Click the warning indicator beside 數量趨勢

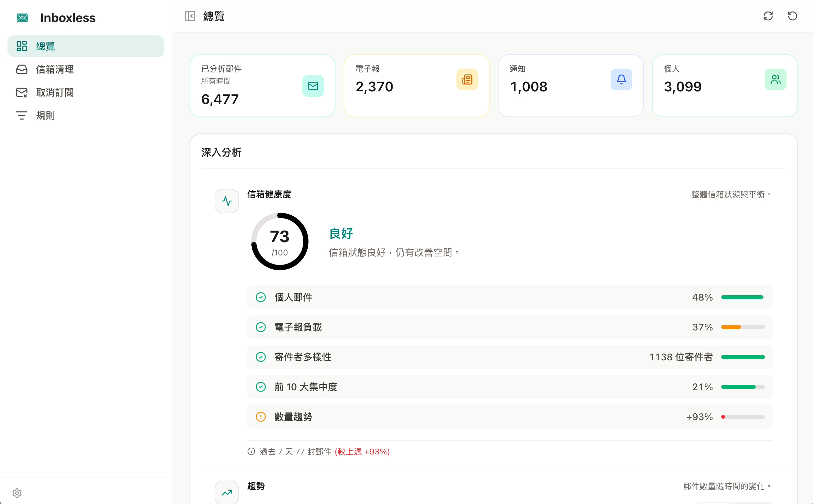click(x=260, y=417)
